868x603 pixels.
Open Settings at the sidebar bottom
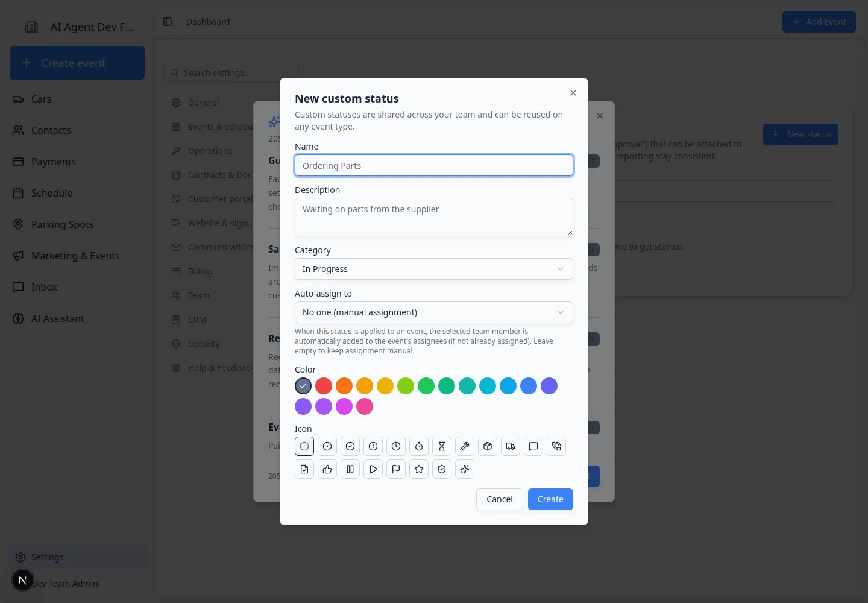(x=77, y=557)
